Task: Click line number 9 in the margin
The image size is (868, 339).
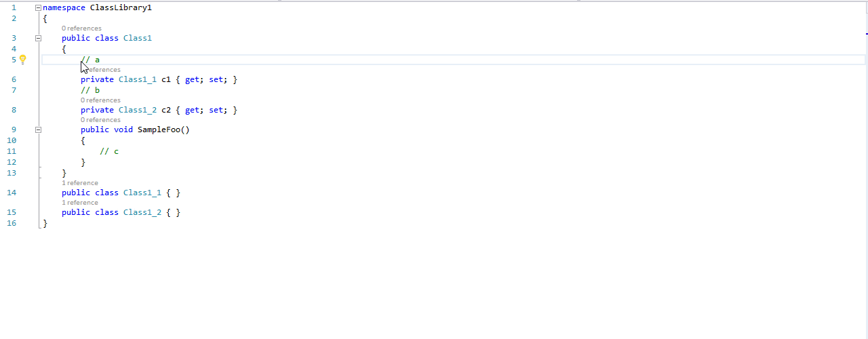Action: 14,129
